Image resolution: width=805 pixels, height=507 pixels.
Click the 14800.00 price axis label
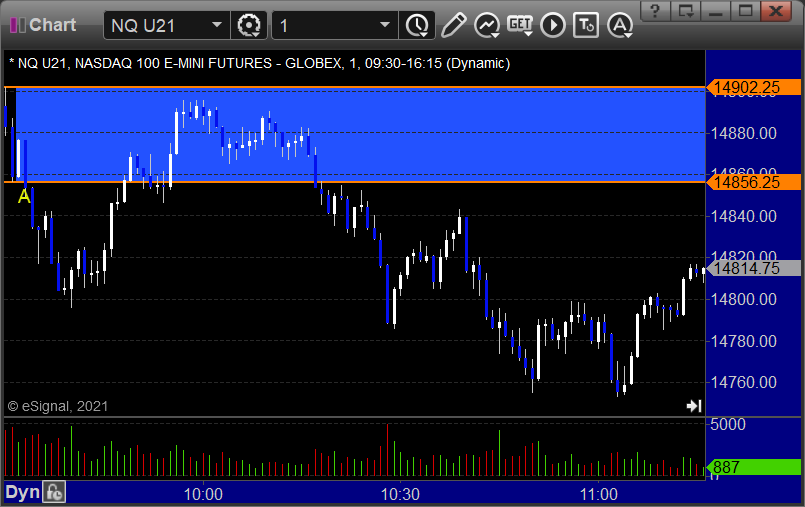tap(743, 299)
